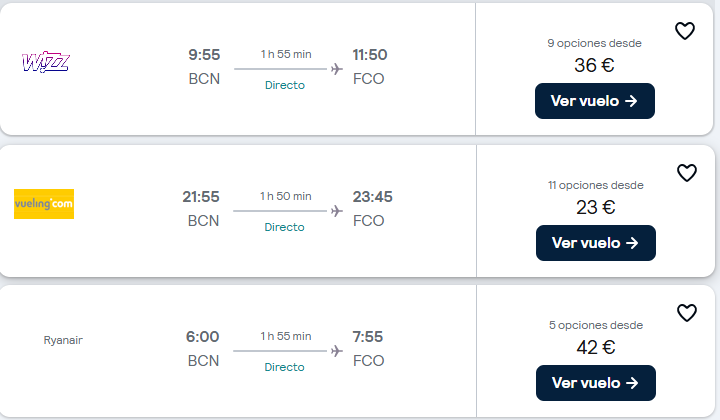
Task: Click airplane icon on the 9:55 flight
Action: pyautogui.click(x=336, y=69)
